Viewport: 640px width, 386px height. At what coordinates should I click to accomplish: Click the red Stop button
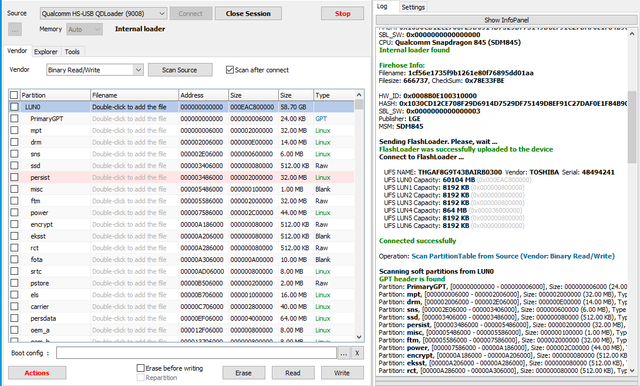342,13
